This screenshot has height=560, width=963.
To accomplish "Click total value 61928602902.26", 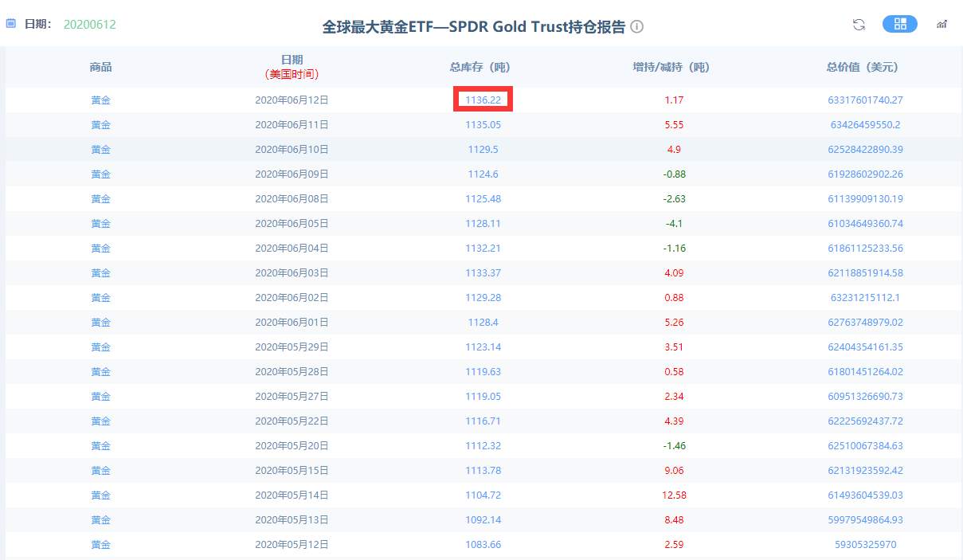I will click(866, 174).
